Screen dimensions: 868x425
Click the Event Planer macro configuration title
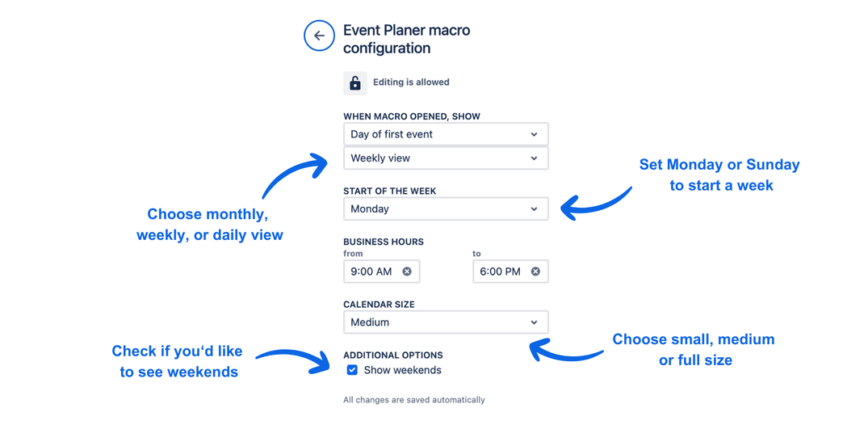[406, 39]
